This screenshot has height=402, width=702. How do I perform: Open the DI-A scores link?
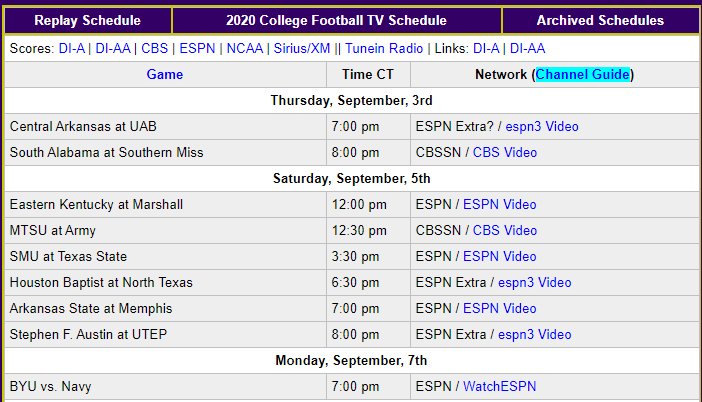pos(72,48)
